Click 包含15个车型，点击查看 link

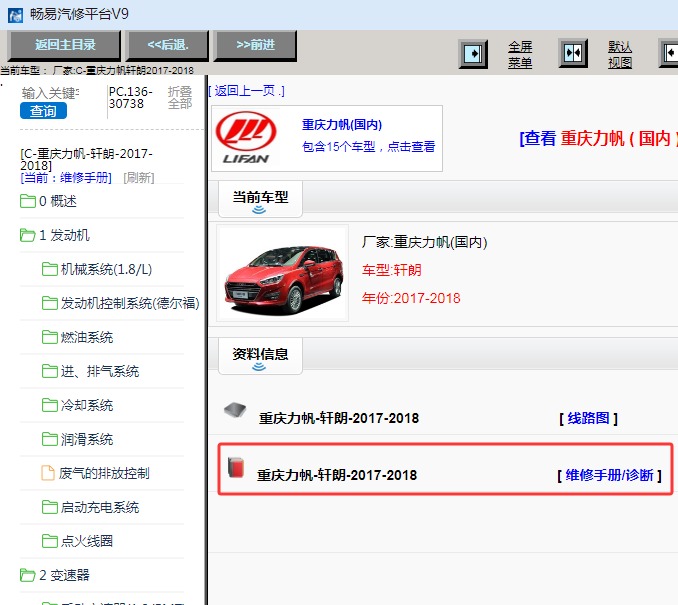[x=368, y=147]
